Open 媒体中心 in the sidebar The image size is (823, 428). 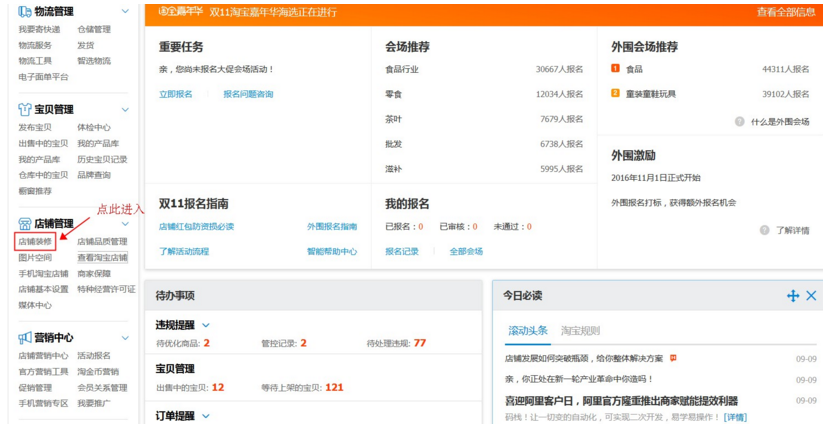35,305
